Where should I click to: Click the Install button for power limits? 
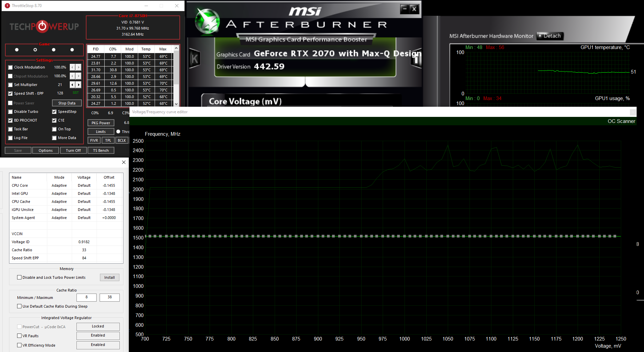pos(109,277)
